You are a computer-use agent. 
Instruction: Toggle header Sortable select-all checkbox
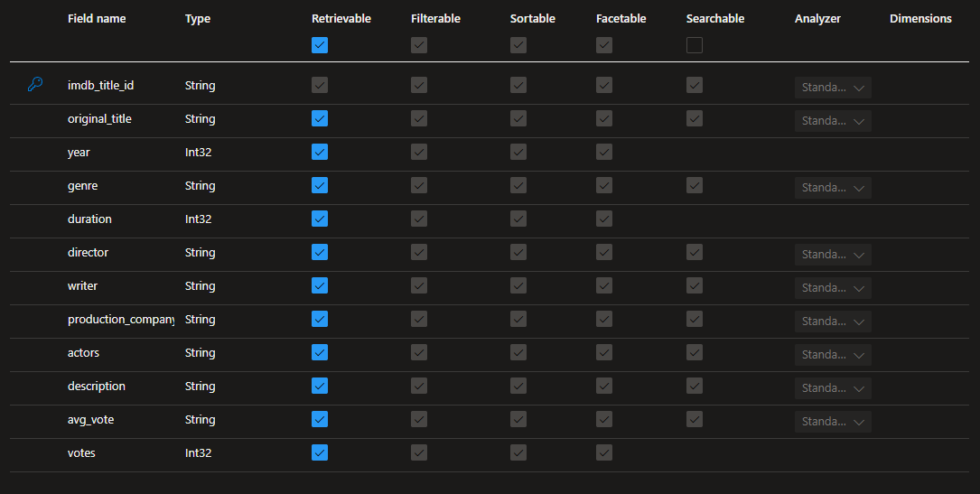[x=518, y=45]
